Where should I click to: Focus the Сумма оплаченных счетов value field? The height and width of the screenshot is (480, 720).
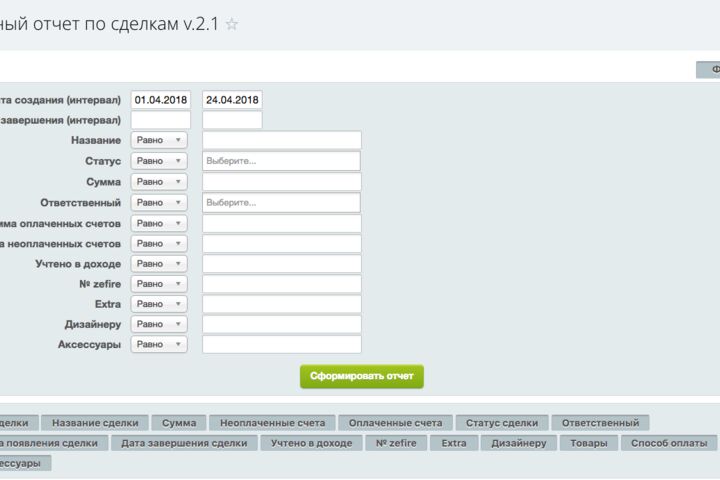click(281, 224)
